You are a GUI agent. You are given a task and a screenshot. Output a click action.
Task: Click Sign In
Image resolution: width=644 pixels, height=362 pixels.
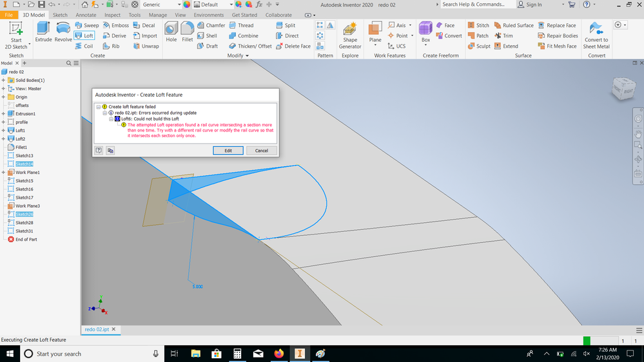click(x=530, y=5)
